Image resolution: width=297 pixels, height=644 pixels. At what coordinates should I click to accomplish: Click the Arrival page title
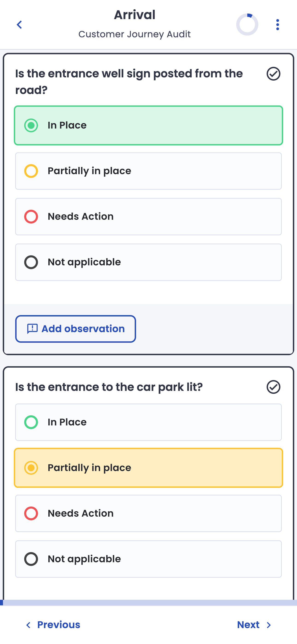(134, 15)
